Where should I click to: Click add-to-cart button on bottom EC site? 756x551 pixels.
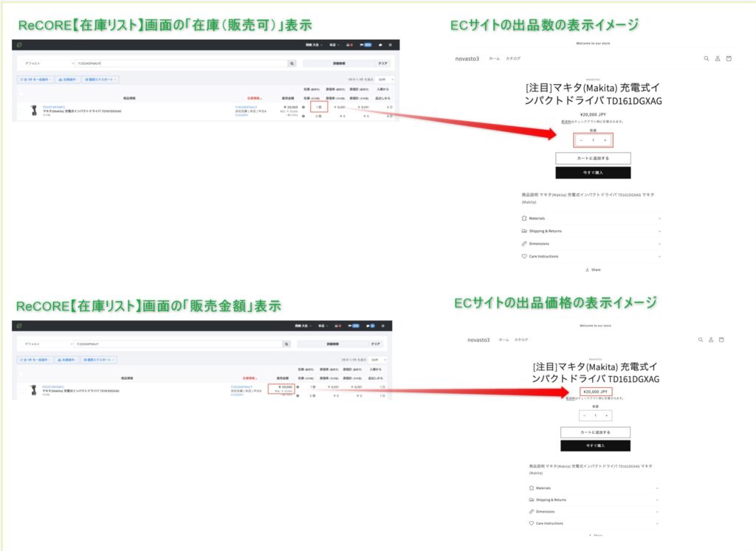click(596, 432)
